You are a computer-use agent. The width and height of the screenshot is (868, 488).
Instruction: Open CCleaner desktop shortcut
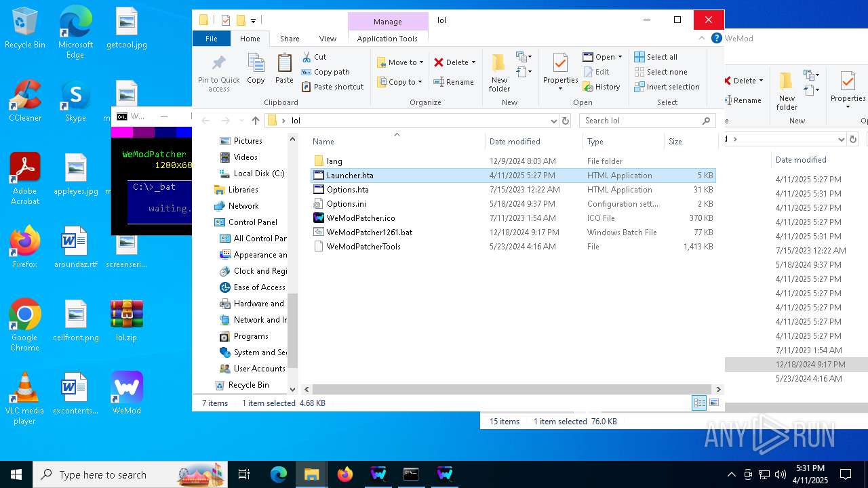[x=25, y=101]
